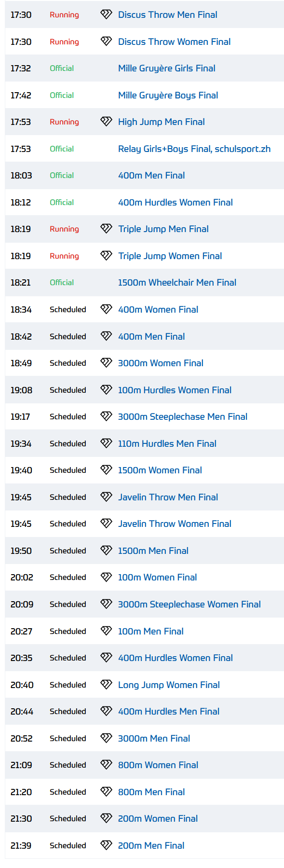Viewport: 284px width, 868px height.
Task: Open 1500m Wheelchair Men Final link
Action: (x=177, y=283)
